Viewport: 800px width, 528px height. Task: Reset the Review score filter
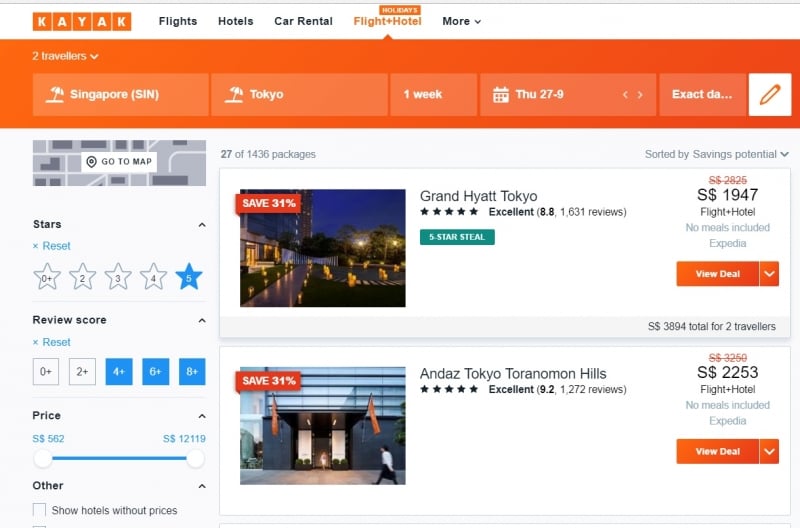52,342
